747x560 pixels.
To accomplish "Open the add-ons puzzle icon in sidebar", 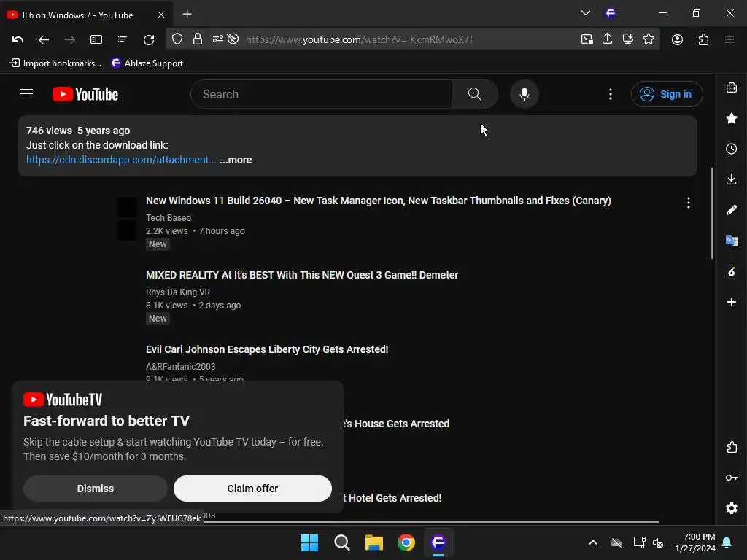I will click(732, 447).
